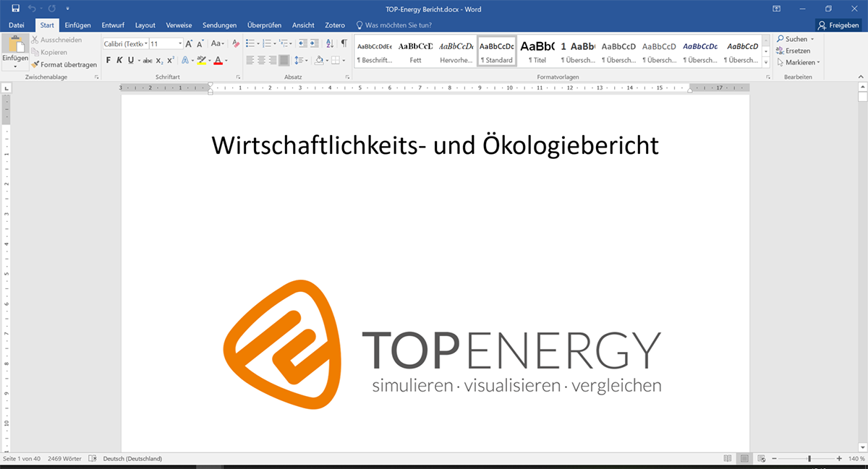Sort text with the A-Z sort icon
Screen dimensions: 868x469
(x=330, y=44)
